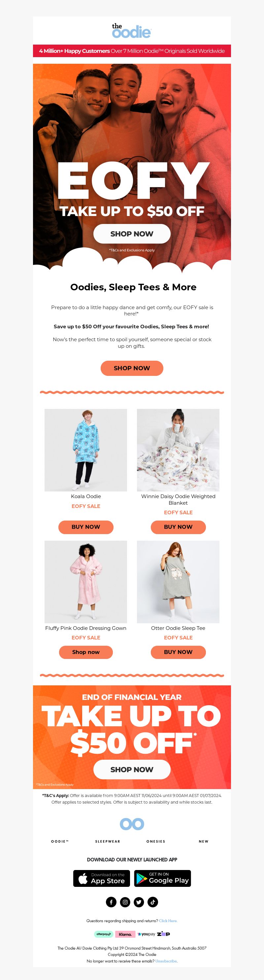Open the Otter Oodie Sleep Tee product image
Screen dimensions: 264x980
tap(178, 582)
